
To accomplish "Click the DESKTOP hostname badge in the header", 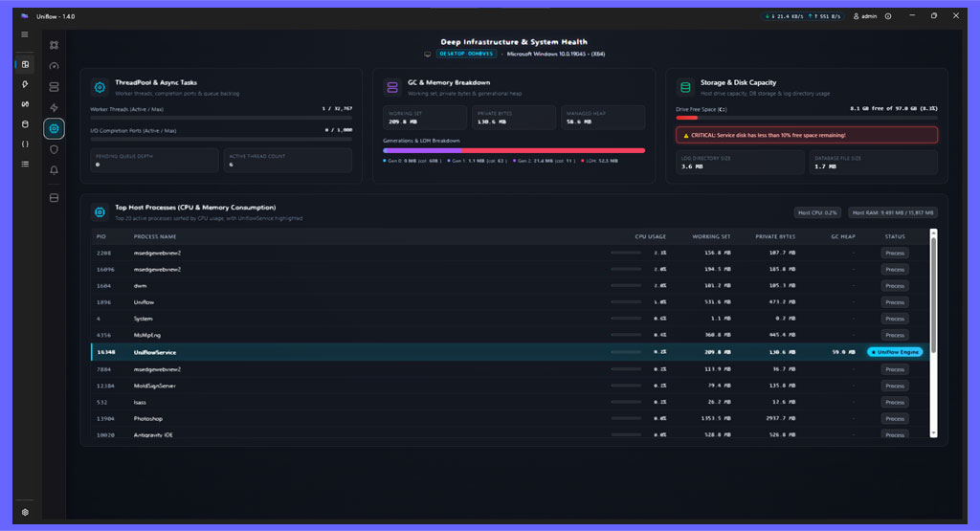I will [466, 54].
